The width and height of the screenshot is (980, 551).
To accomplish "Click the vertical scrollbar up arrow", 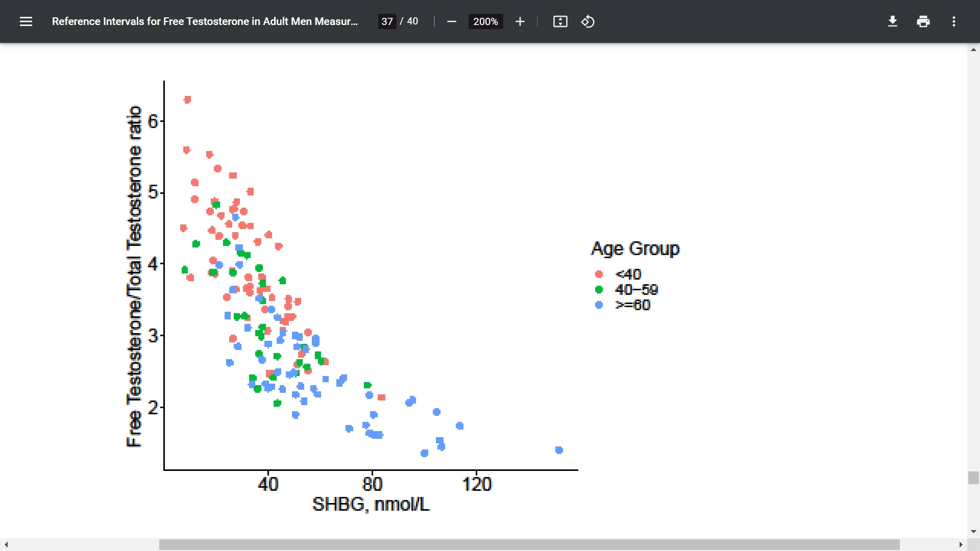I will [x=973, y=49].
